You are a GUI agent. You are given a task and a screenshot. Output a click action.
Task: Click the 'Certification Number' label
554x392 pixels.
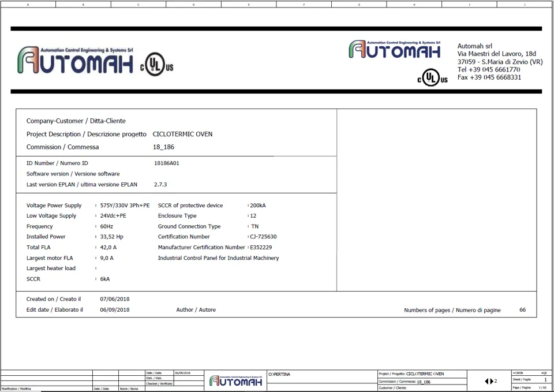click(x=184, y=237)
